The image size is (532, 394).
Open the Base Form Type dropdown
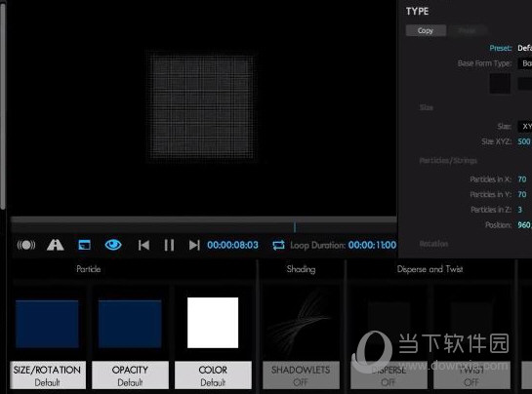coord(525,63)
